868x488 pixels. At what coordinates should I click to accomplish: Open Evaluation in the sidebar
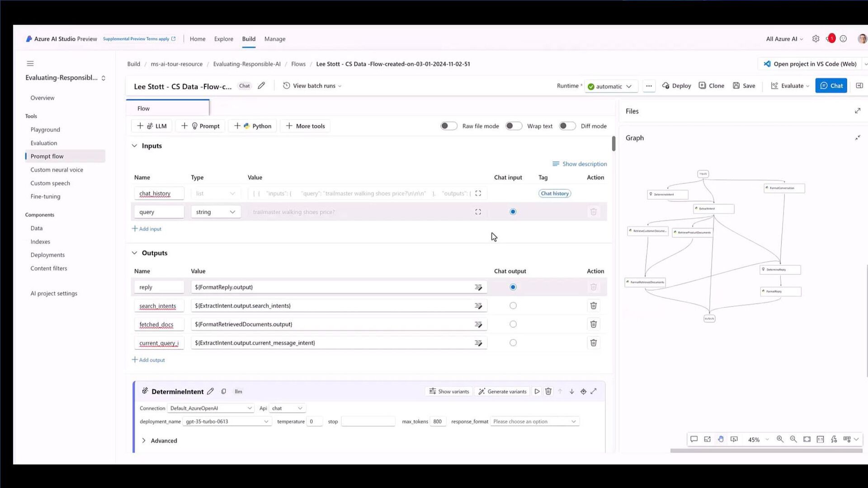(44, 143)
